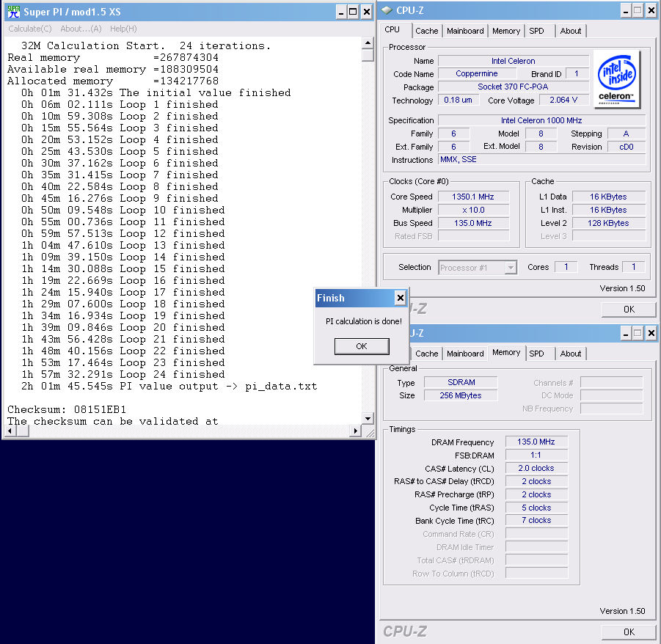Click the '0.18 um' technology value
The height and width of the screenshot is (644, 661).
[x=459, y=100]
